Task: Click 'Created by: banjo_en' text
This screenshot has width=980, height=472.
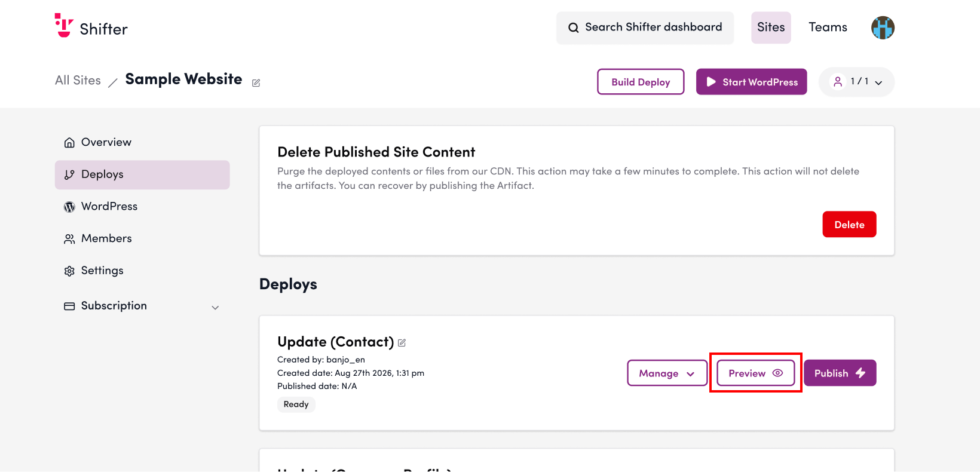Action: [x=321, y=360]
